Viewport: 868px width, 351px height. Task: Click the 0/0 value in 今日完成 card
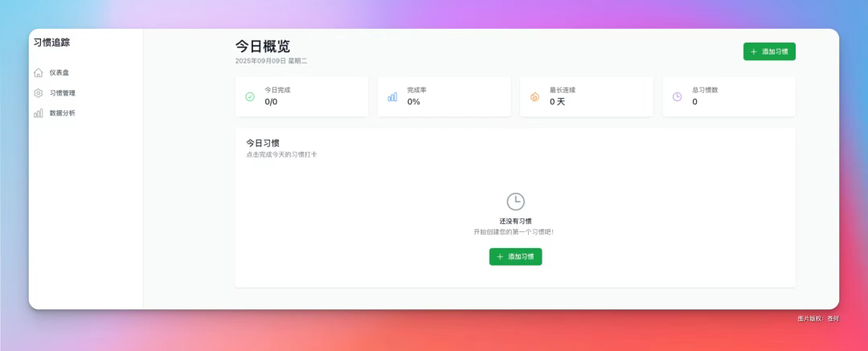click(x=272, y=102)
